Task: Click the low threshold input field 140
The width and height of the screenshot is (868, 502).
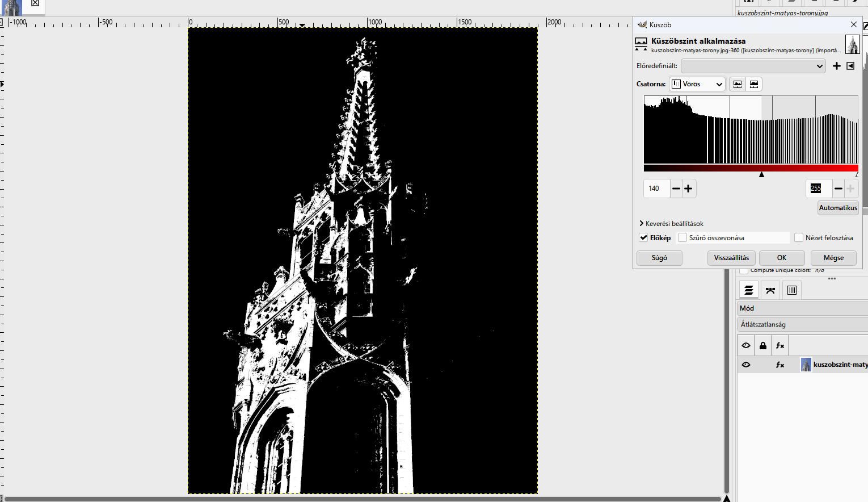Action: click(x=656, y=189)
